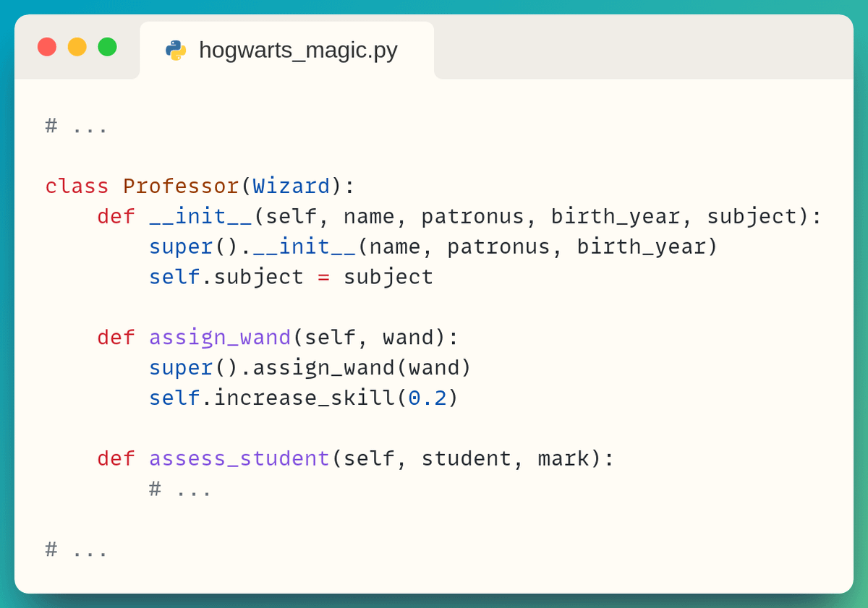Click the wand argument in super().assign_wand call
The height and width of the screenshot is (608, 868).
pos(433,367)
